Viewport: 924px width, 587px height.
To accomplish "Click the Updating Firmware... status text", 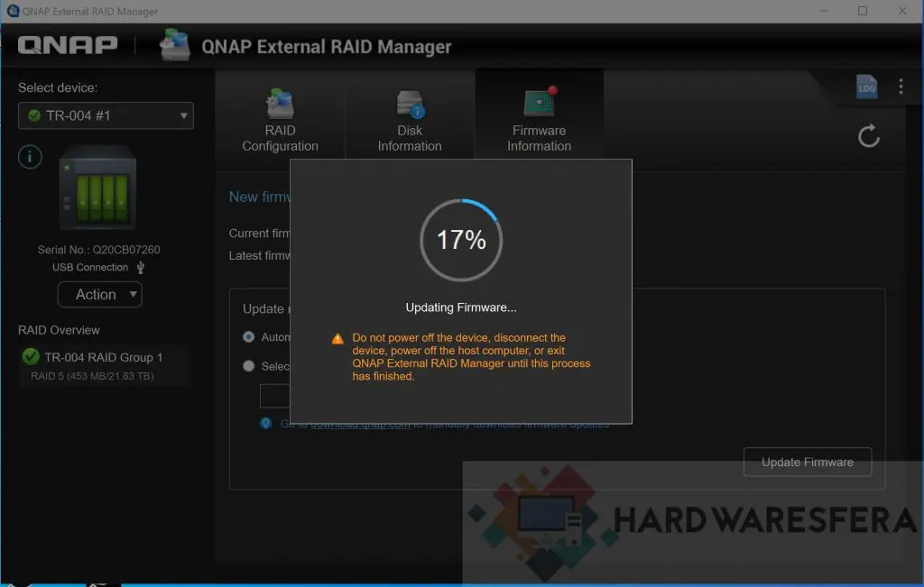I will click(x=461, y=307).
